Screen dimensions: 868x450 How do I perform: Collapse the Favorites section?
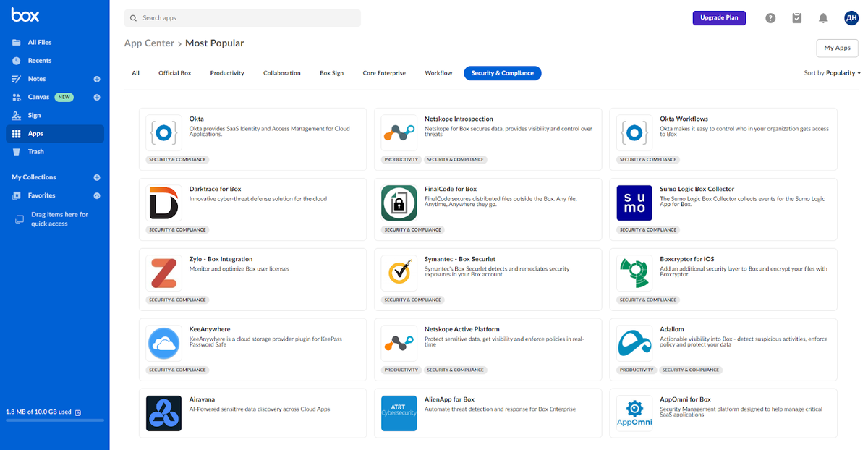[x=97, y=195]
